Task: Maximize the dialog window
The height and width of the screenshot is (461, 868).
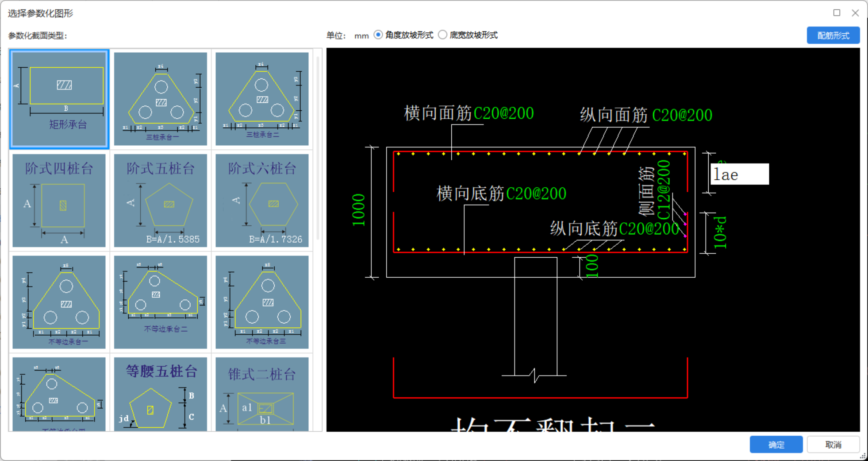Action: (x=837, y=13)
